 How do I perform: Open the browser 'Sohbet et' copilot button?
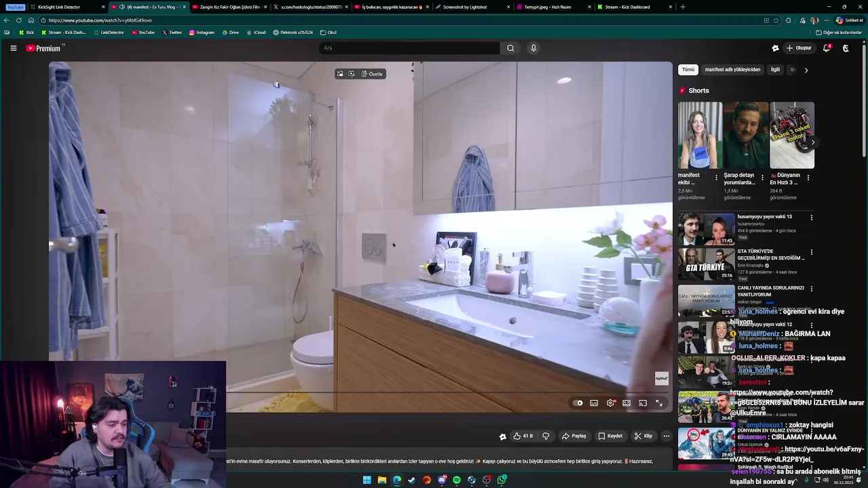click(x=849, y=20)
